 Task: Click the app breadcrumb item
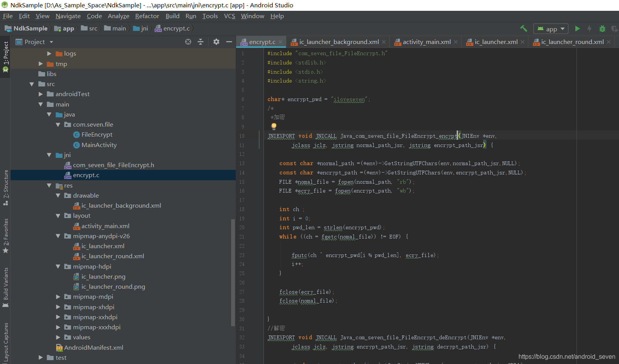64,28
